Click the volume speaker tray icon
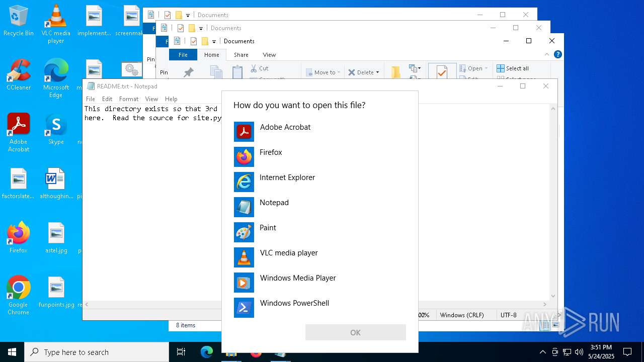644x362 pixels. pyautogui.click(x=579, y=352)
